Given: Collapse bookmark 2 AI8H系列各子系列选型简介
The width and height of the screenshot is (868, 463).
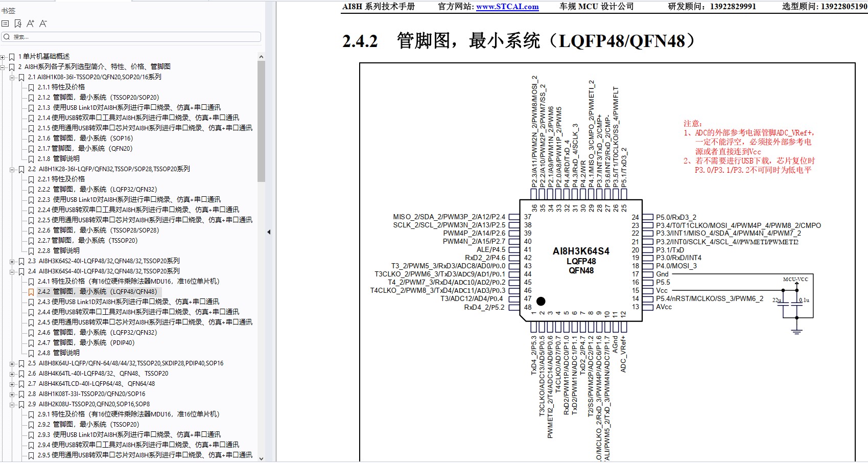Looking at the screenshot, I should [x=3, y=67].
